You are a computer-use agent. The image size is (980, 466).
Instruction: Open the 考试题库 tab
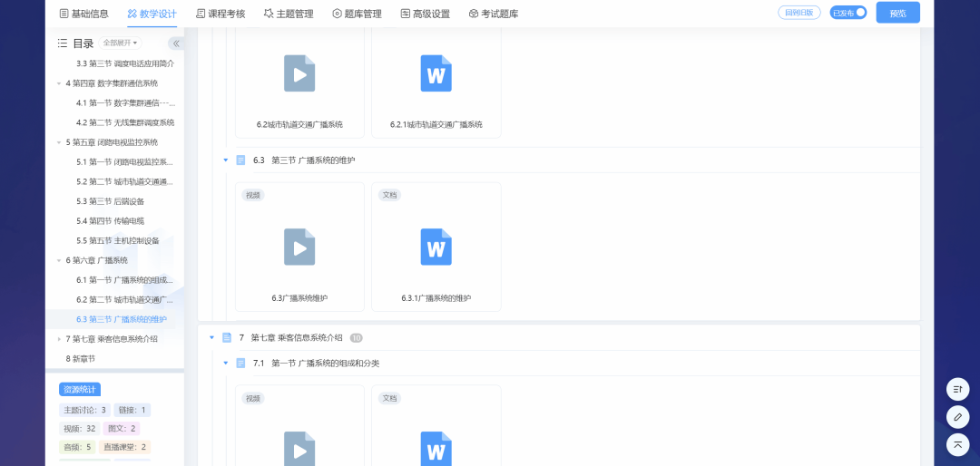(x=493, y=14)
